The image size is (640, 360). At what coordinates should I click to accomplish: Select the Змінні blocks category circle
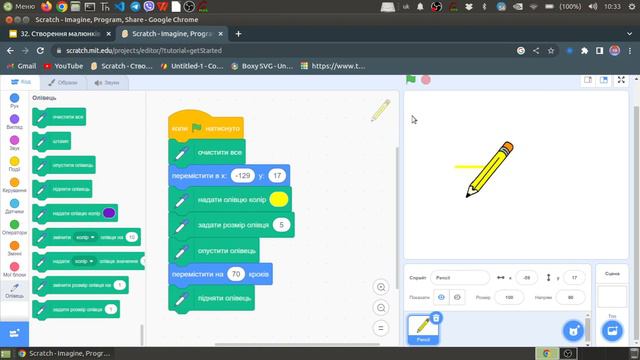pyautogui.click(x=14, y=246)
